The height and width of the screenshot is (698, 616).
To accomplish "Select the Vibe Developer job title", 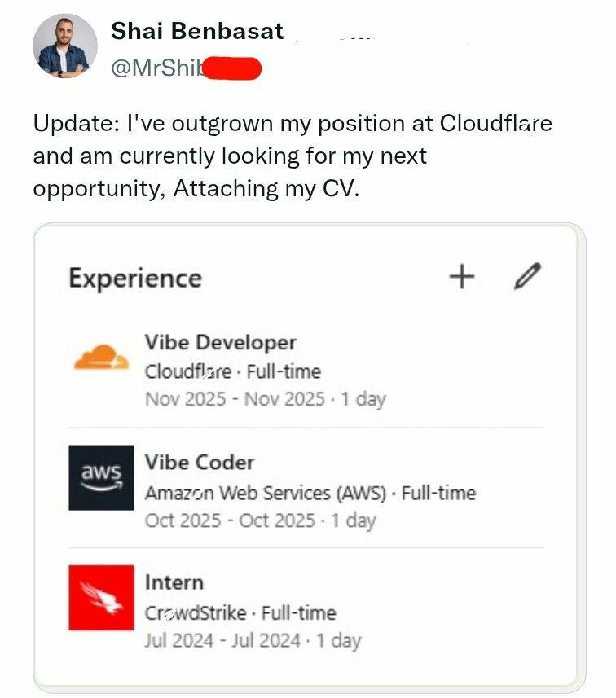I will 220,343.
